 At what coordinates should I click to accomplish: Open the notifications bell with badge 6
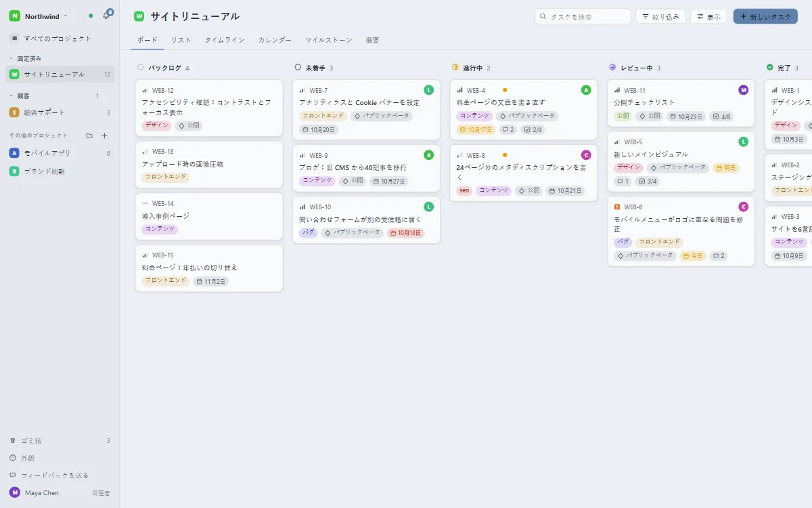tap(106, 16)
